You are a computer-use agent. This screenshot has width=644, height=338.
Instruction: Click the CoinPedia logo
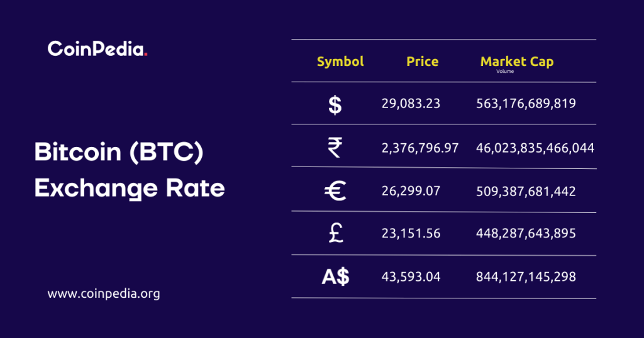coord(97,49)
